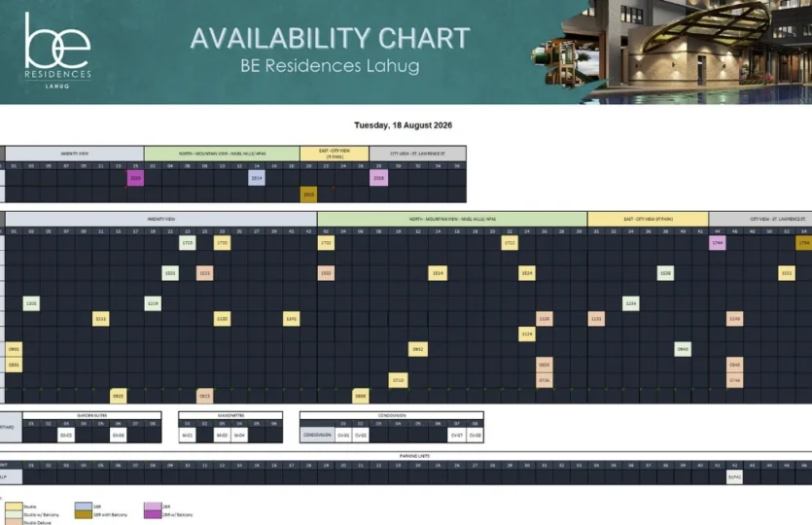Select available unit 2025
The height and width of the screenshot is (525, 812).
pyautogui.click(x=136, y=178)
